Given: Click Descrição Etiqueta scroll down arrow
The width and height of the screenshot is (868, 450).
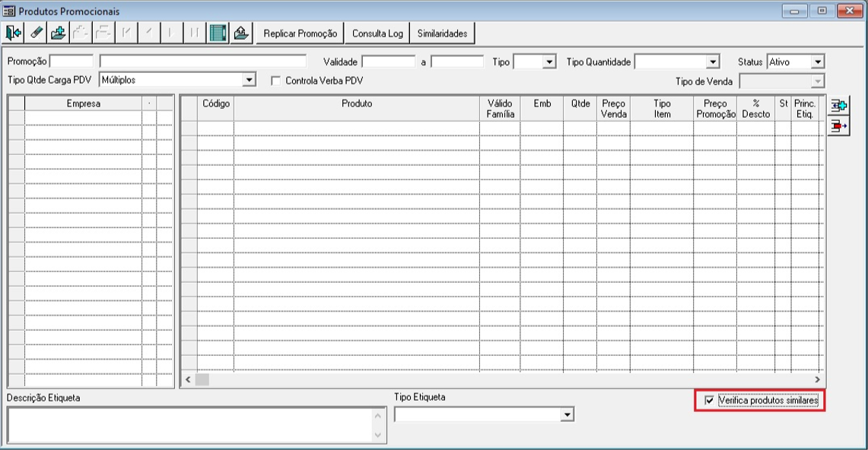Looking at the screenshot, I should tap(378, 435).
